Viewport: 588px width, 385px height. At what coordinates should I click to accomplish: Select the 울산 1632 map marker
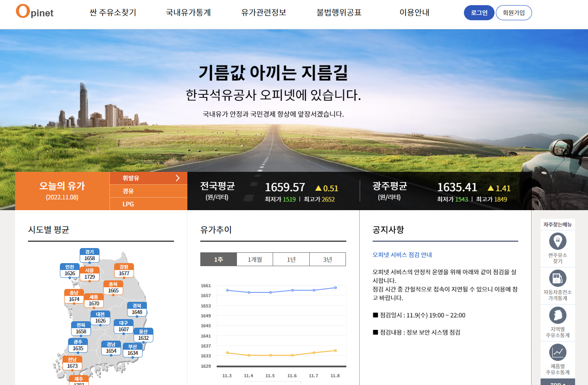click(x=143, y=335)
